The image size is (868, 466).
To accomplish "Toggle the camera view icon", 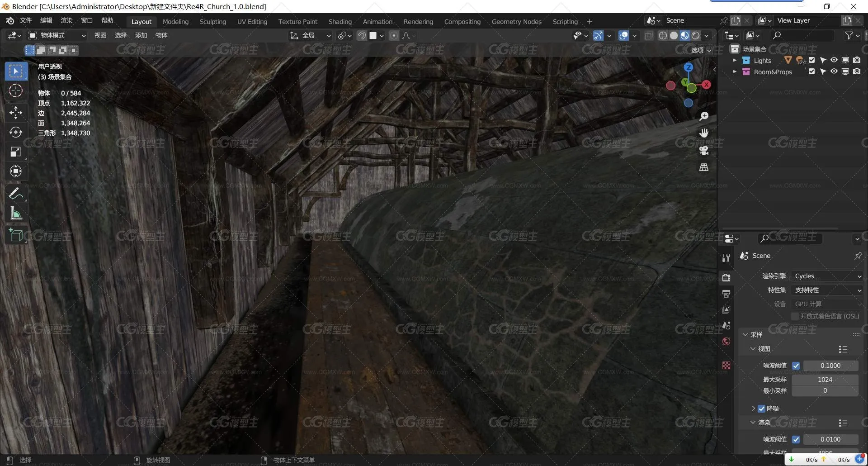I will tap(704, 150).
